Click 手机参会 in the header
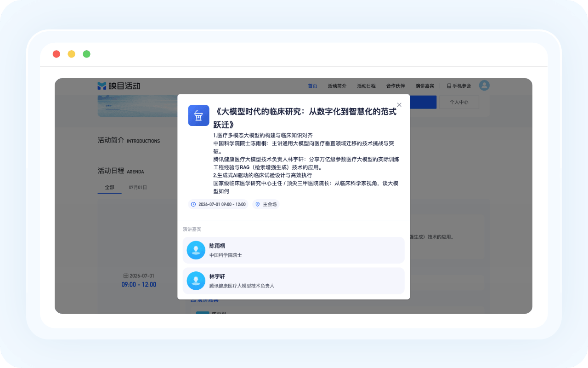Screen dimensions: 588x368 [x=459, y=86]
